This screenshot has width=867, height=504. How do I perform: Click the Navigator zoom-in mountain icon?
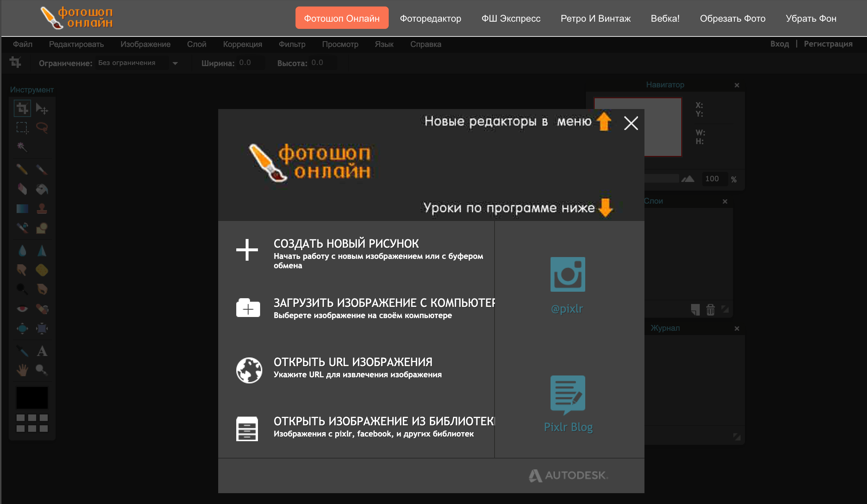(x=688, y=179)
